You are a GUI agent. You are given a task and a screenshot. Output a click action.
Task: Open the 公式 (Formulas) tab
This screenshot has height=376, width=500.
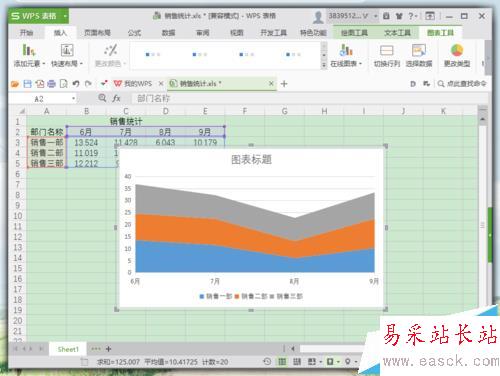pyautogui.click(x=134, y=33)
